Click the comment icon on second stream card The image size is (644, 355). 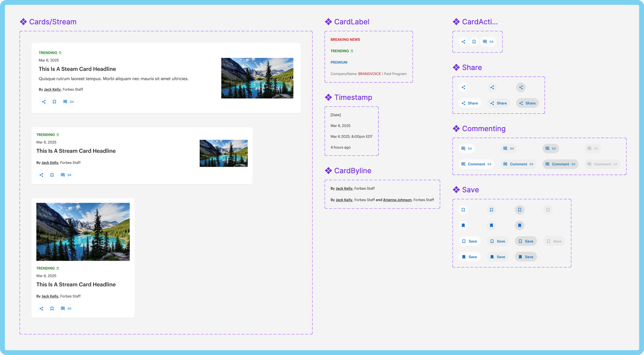(x=63, y=174)
